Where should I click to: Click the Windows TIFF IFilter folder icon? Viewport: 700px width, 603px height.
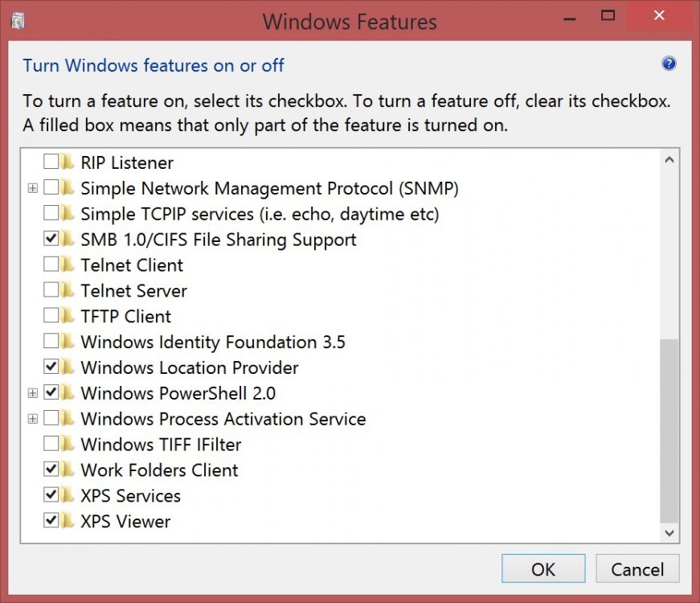tap(67, 444)
